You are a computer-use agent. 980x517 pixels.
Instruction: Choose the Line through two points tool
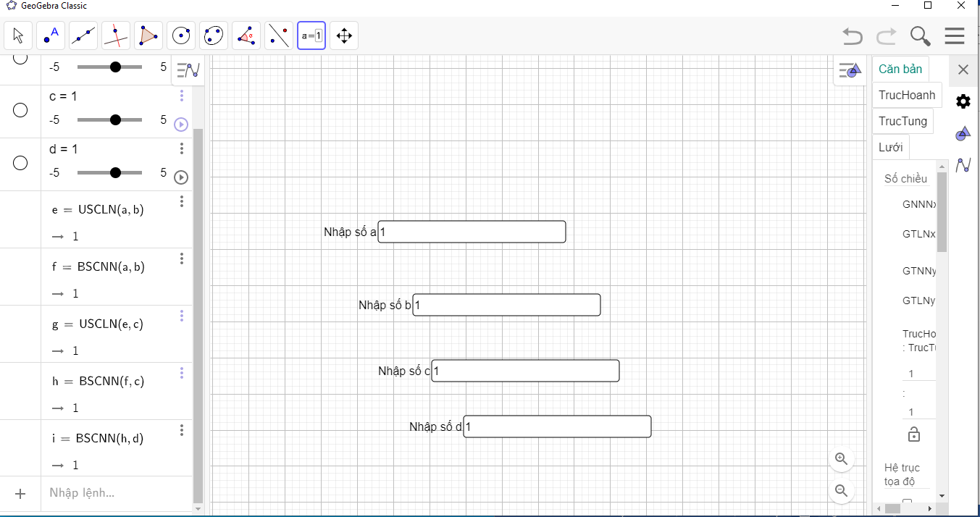point(83,35)
